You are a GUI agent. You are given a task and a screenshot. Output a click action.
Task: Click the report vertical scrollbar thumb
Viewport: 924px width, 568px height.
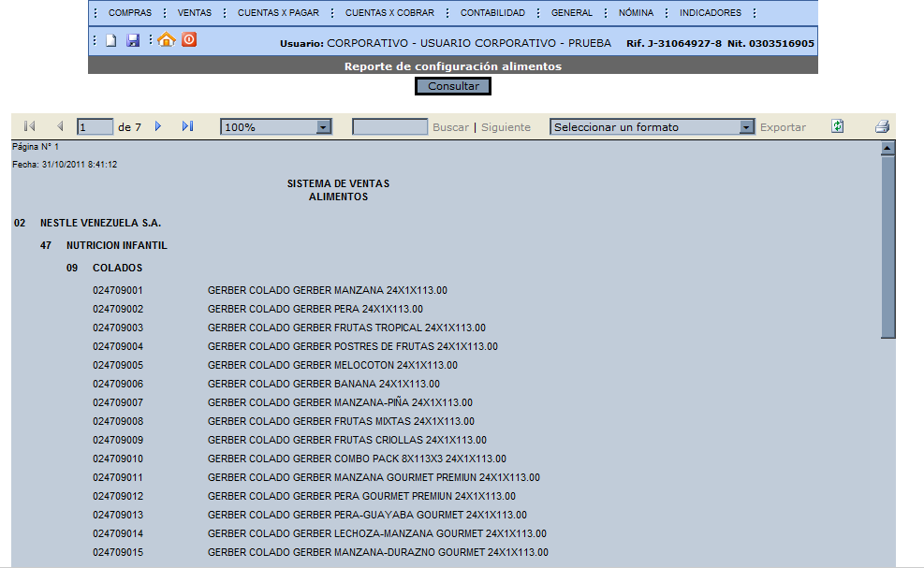click(x=887, y=247)
